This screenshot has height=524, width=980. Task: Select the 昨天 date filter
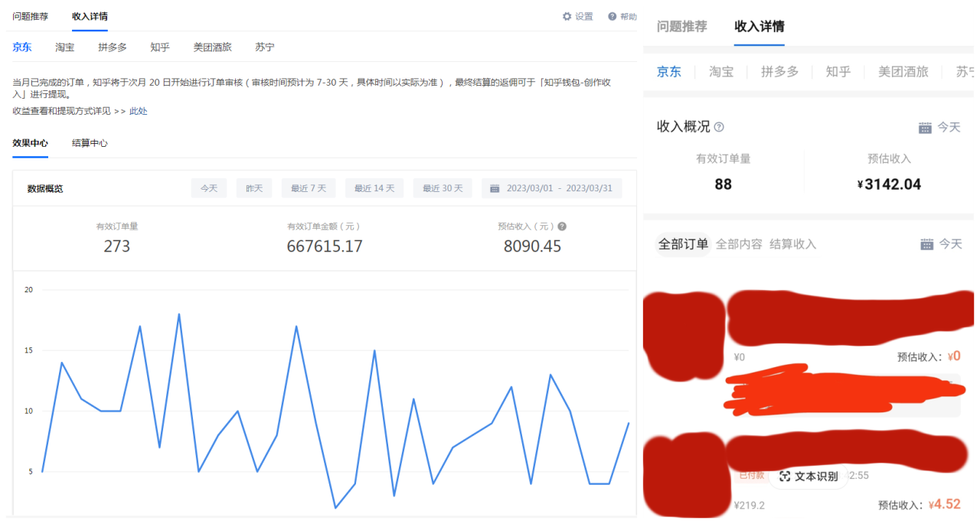point(253,187)
